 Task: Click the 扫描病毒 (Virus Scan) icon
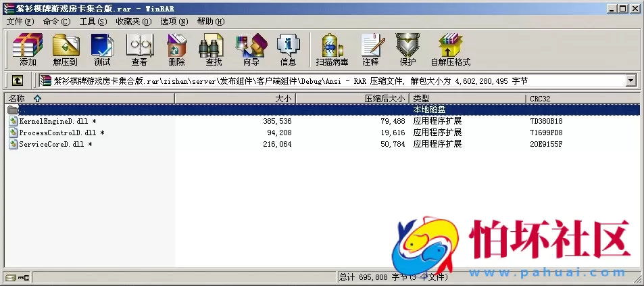(x=332, y=45)
